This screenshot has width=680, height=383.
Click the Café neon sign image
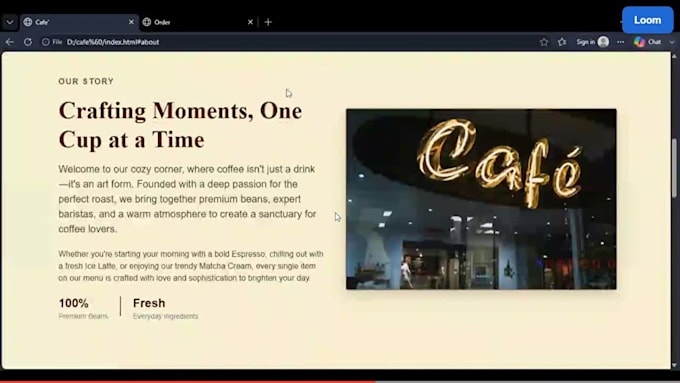click(481, 199)
